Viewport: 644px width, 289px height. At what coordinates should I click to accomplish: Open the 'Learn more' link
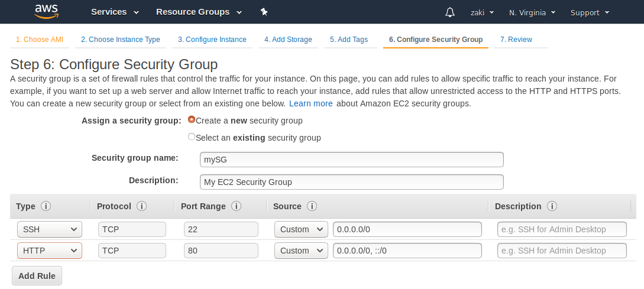coord(310,103)
